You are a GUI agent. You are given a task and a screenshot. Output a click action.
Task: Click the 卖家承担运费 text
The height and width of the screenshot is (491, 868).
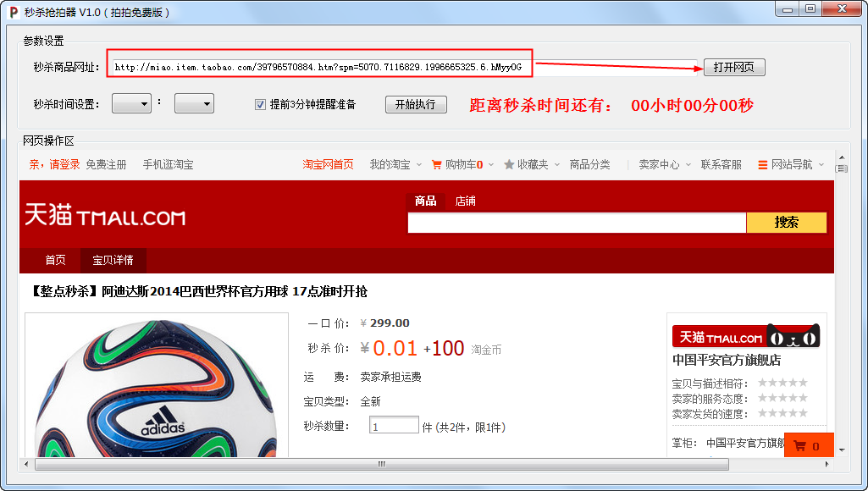point(391,377)
